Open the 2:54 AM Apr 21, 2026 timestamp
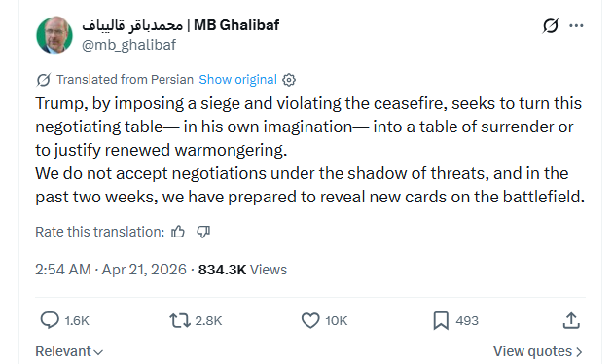This screenshot has width=613, height=364. point(111,270)
